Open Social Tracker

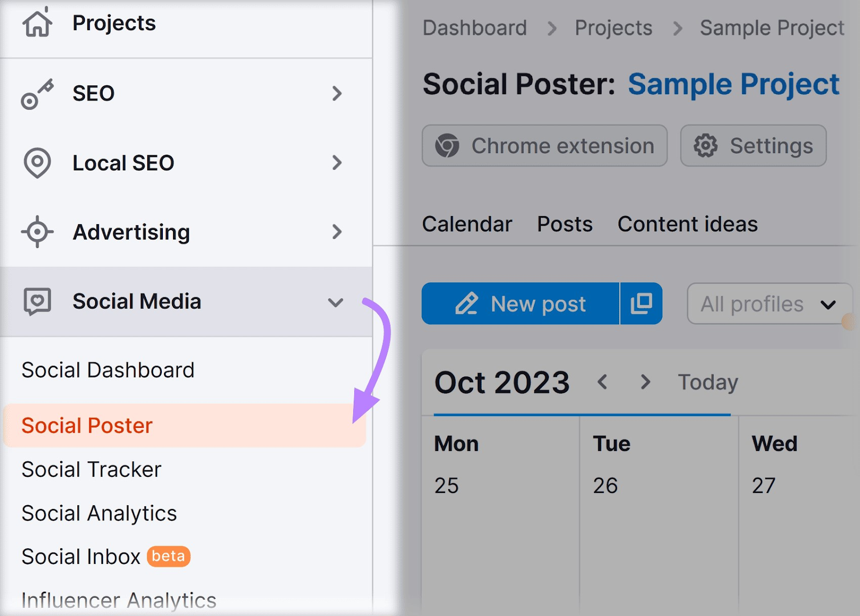[x=91, y=470]
